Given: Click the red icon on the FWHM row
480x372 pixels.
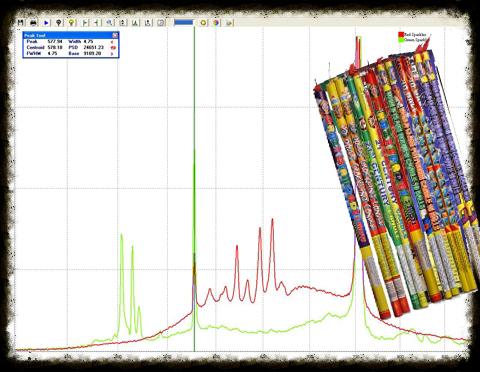Looking at the screenshot, I should (113, 53).
